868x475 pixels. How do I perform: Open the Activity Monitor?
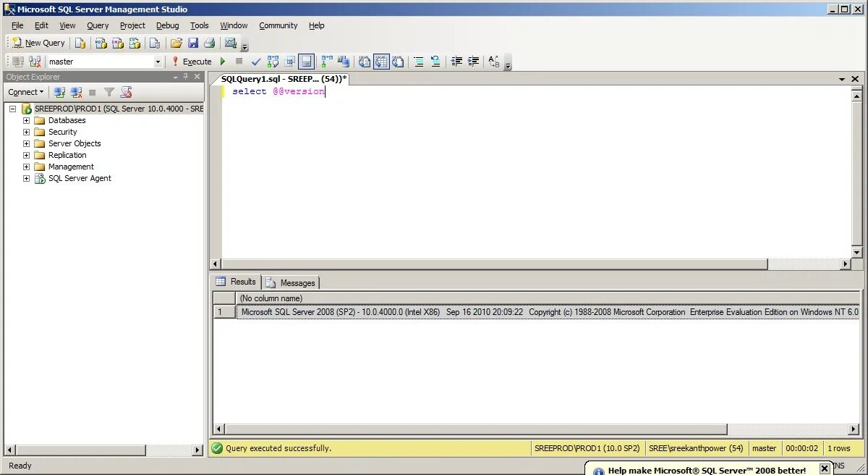point(231,43)
